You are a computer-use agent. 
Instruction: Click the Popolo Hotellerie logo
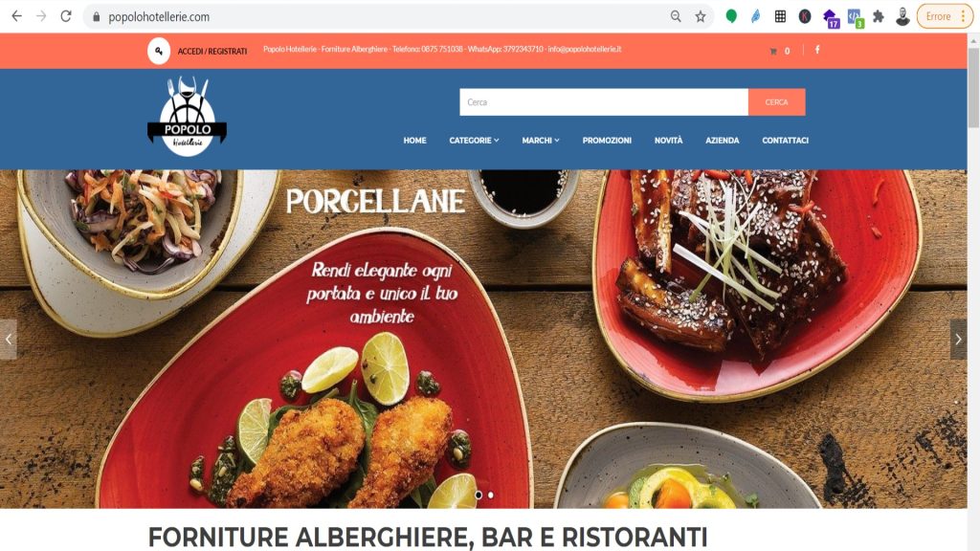[x=187, y=116]
